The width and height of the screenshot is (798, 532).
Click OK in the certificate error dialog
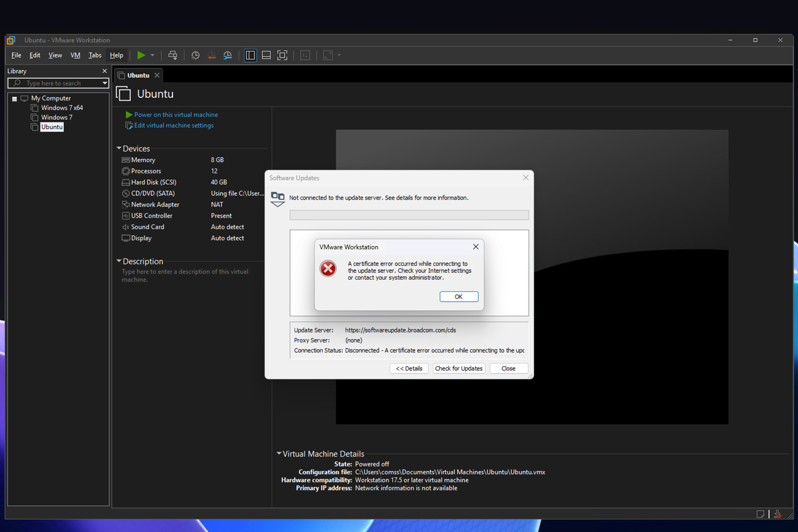point(459,297)
